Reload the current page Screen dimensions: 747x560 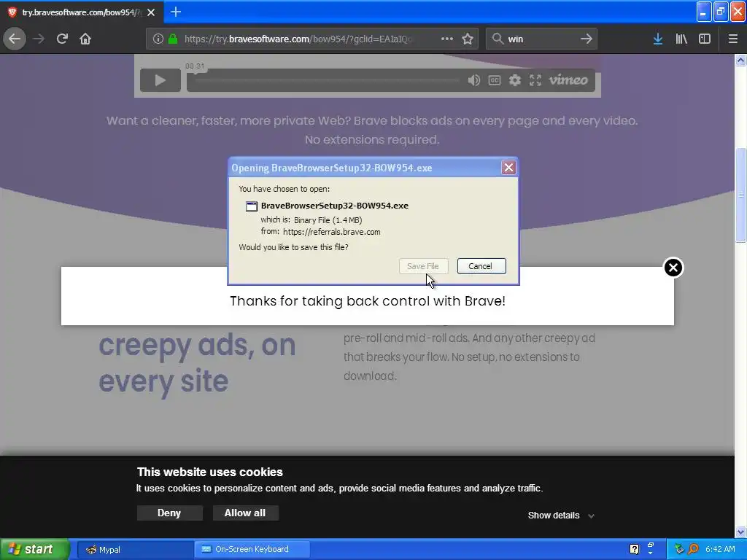tap(62, 39)
